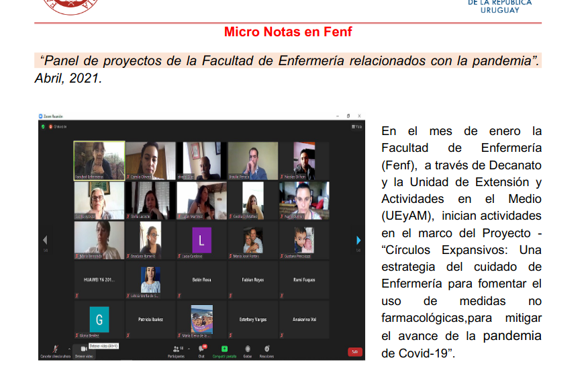Select Nicolas Di Fiori video tile

pos(304,161)
